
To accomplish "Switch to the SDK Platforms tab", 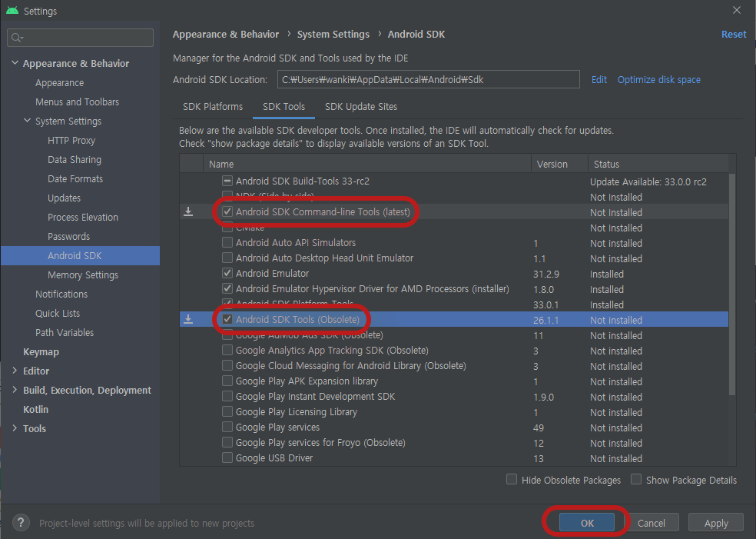I will (x=213, y=107).
